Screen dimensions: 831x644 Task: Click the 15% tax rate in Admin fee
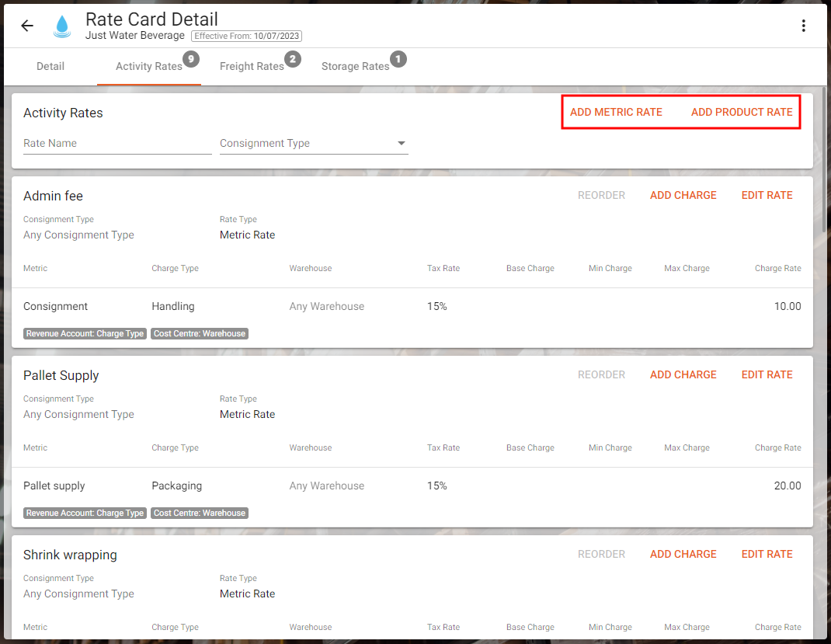click(x=436, y=306)
